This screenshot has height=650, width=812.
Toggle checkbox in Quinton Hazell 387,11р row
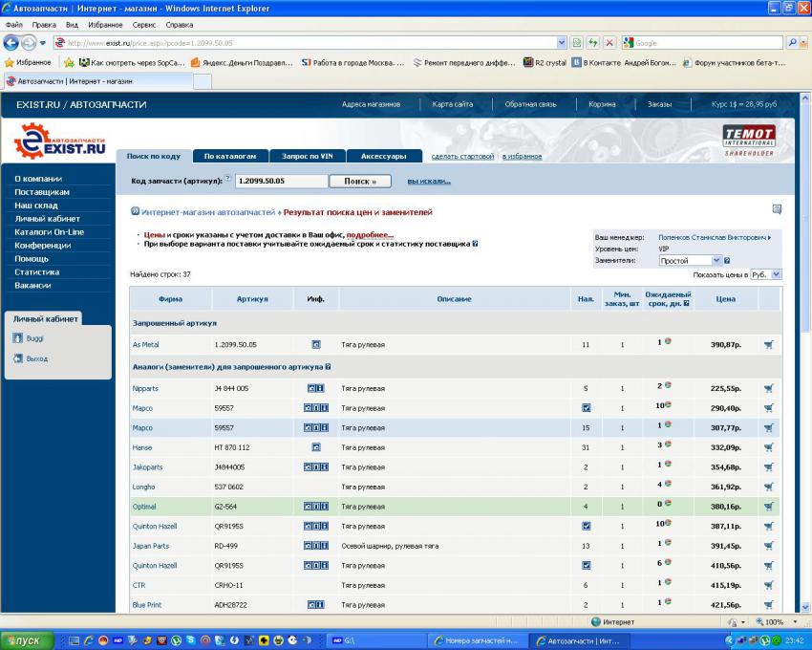[586, 526]
